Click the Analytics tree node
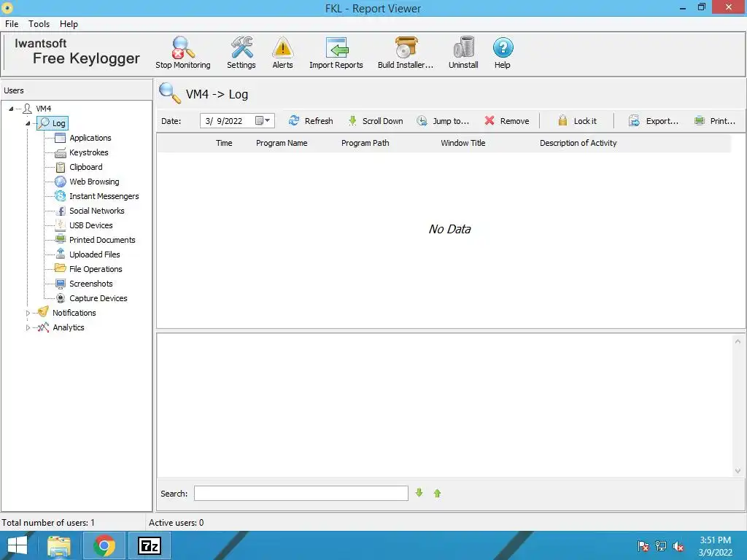The height and width of the screenshot is (560, 747). (68, 327)
